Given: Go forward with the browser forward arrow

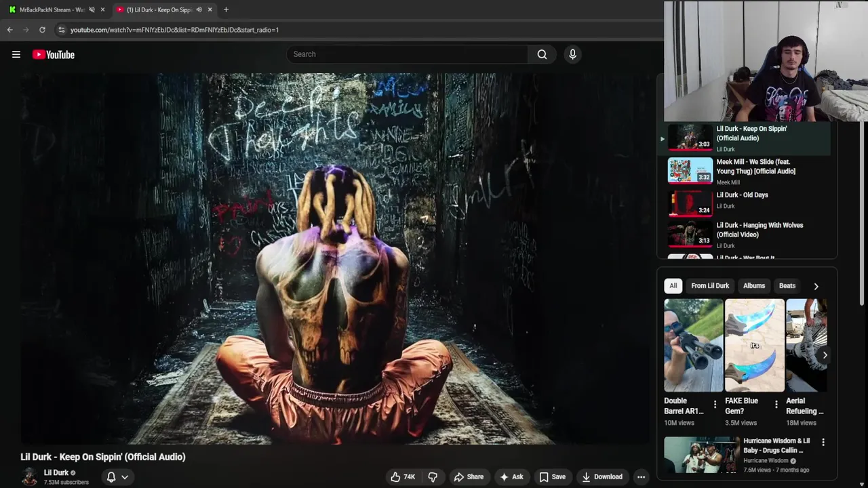Looking at the screenshot, I should (x=26, y=30).
